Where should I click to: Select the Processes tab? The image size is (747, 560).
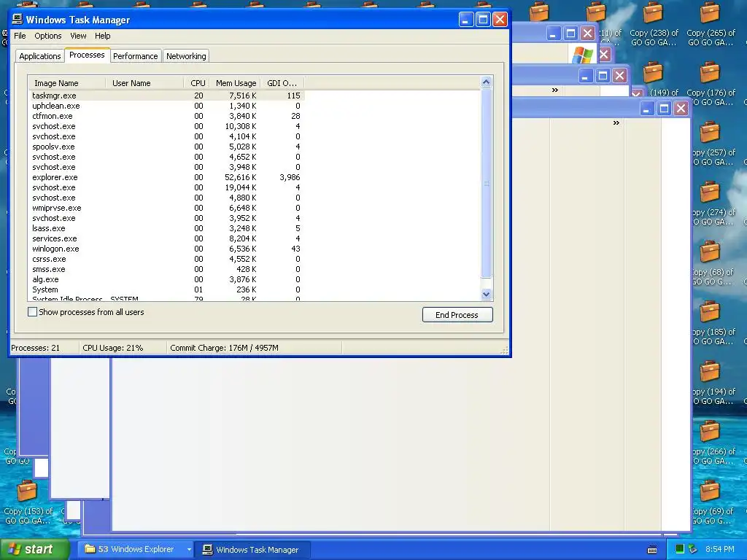pos(87,55)
